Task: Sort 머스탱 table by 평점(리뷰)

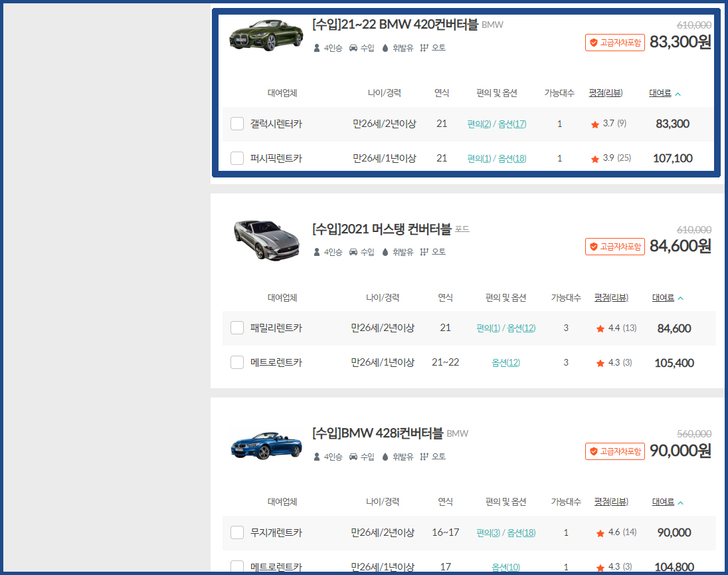Action: click(x=611, y=297)
